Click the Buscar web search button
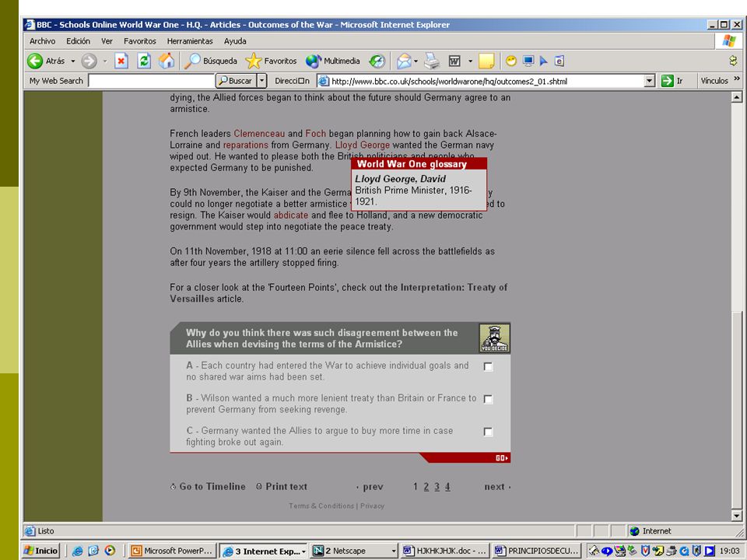Image resolution: width=747 pixels, height=560 pixels. point(235,81)
